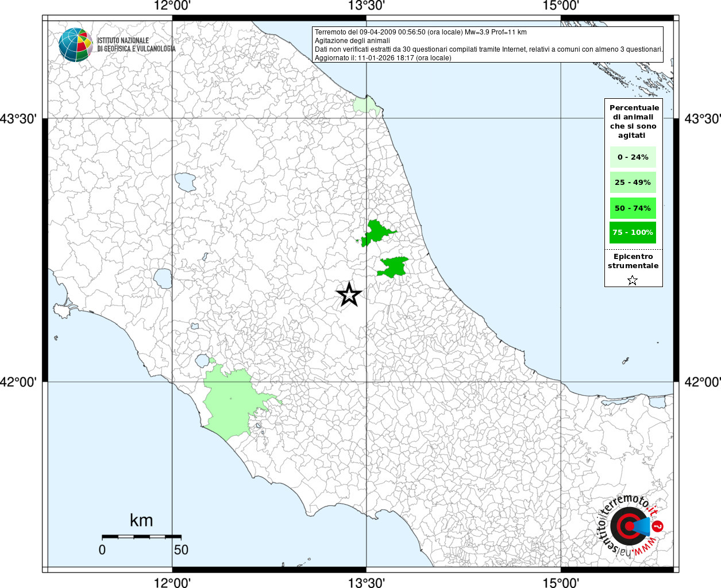Screen dimensions: 721x588
Task: Click the southern dark green municipality
Action: point(394,267)
